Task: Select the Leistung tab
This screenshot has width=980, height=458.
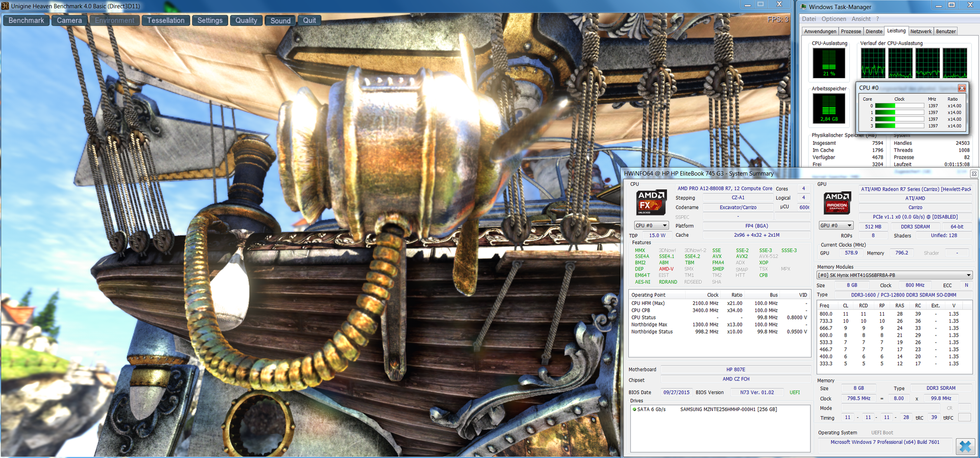Action: pyautogui.click(x=896, y=31)
